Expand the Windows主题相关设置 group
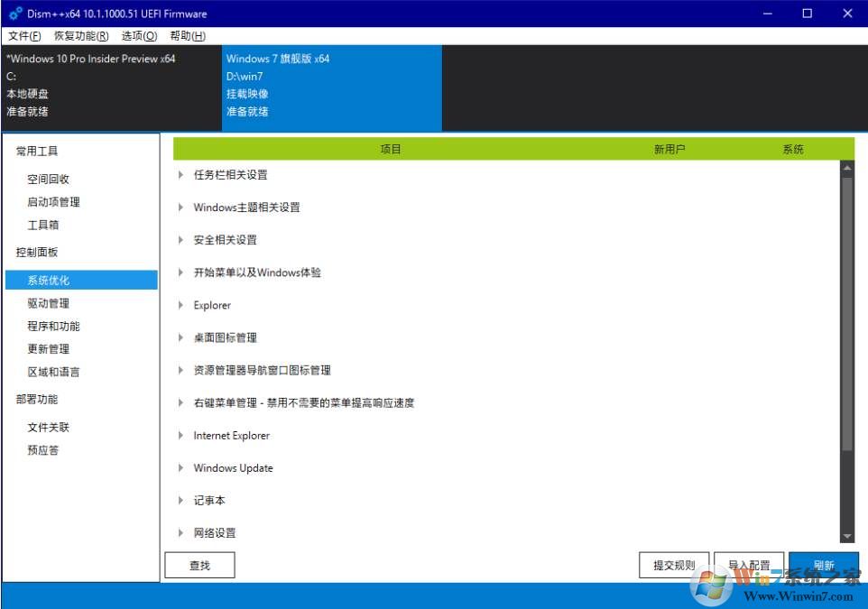 point(180,208)
